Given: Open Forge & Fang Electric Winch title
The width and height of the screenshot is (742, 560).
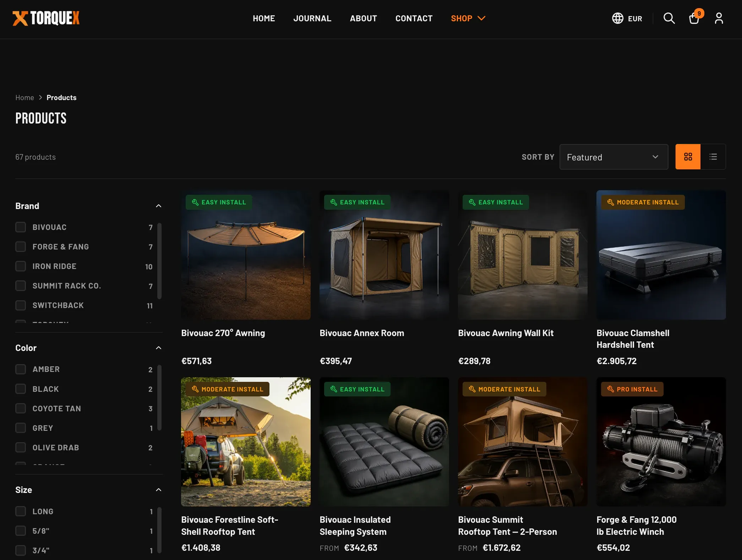Looking at the screenshot, I should (x=637, y=526).
